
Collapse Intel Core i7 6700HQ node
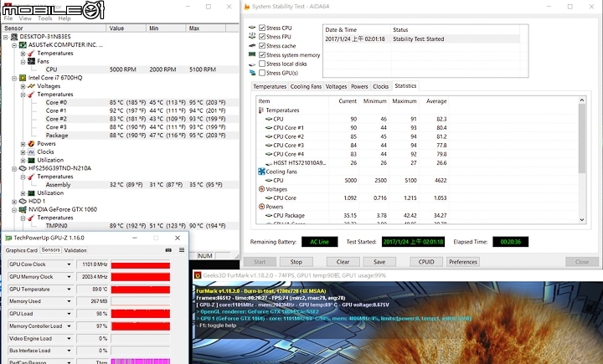pyautogui.click(x=14, y=78)
